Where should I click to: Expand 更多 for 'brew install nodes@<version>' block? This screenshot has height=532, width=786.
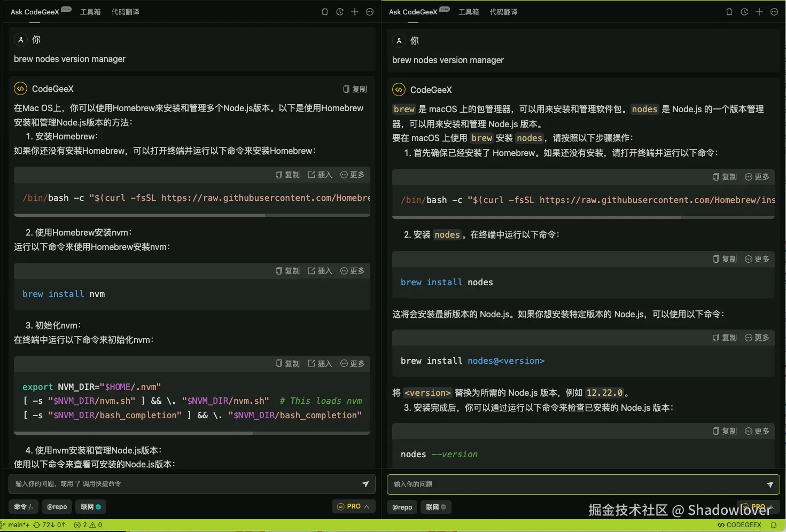pos(757,338)
